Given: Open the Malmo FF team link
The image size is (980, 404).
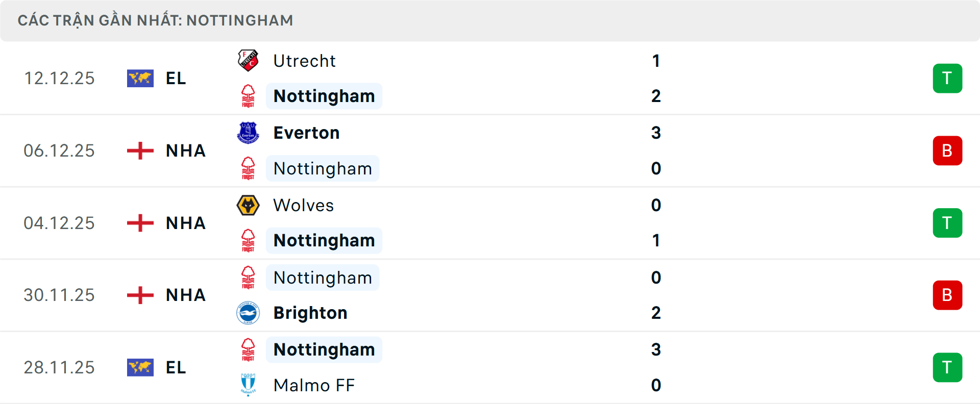Looking at the screenshot, I should [x=314, y=385].
